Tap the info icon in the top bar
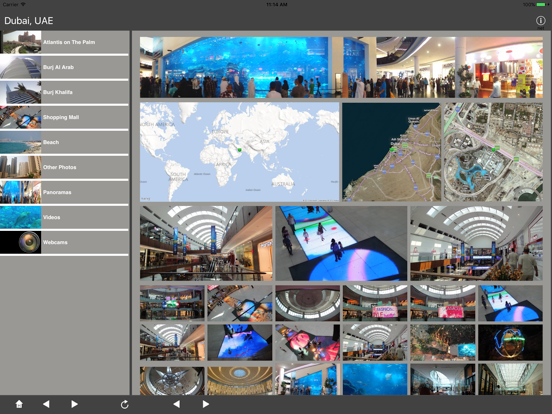Screen dimensions: 552x414 [540, 21]
